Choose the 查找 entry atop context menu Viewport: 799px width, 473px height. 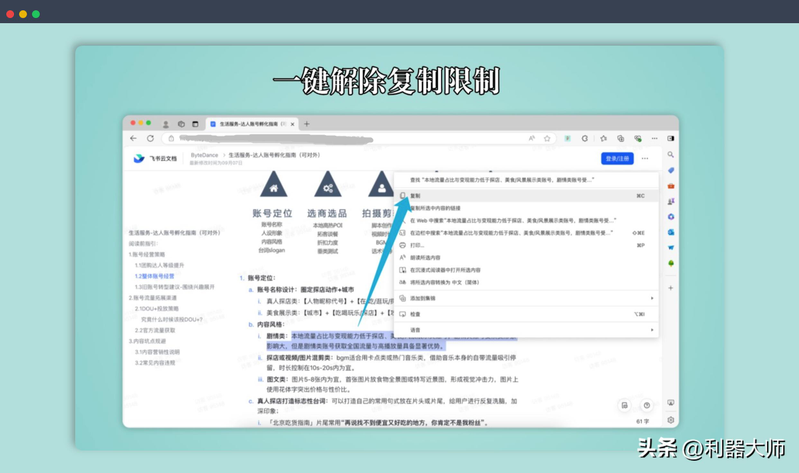pos(526,180)
